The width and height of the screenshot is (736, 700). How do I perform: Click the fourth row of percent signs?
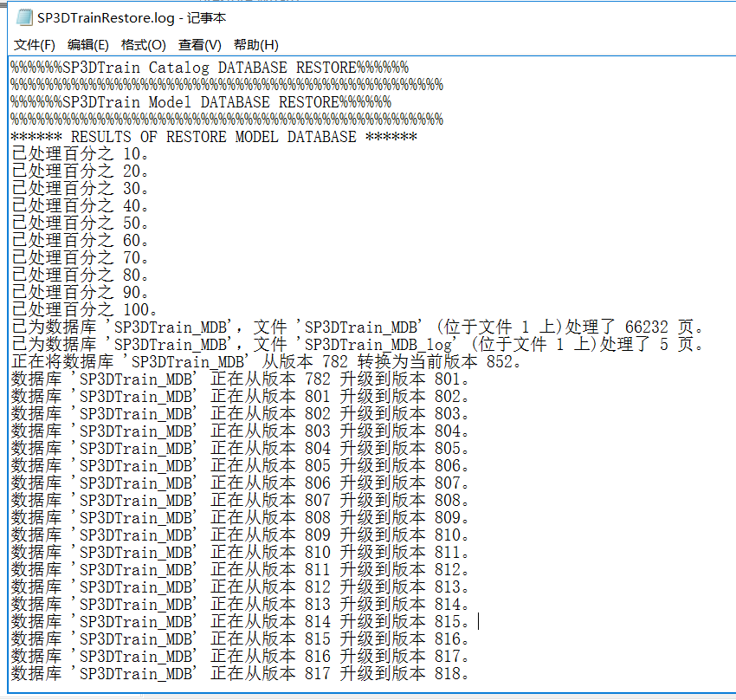click(227, 120)
